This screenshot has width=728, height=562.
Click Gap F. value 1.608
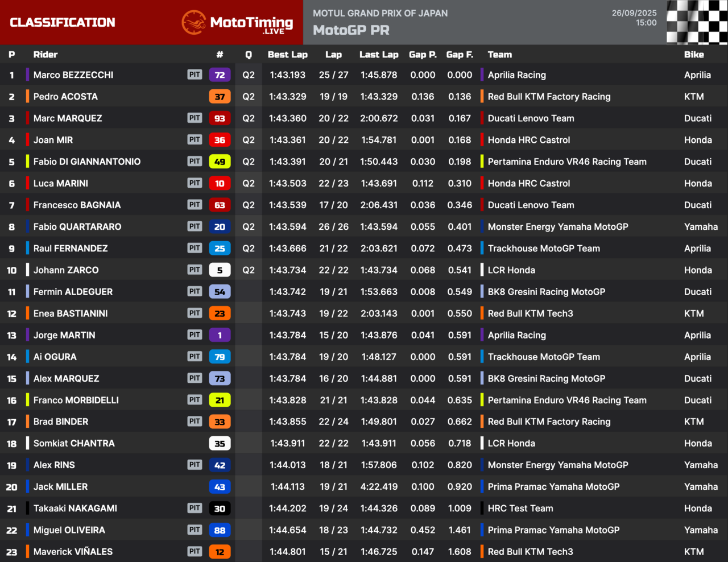point(460,551)
